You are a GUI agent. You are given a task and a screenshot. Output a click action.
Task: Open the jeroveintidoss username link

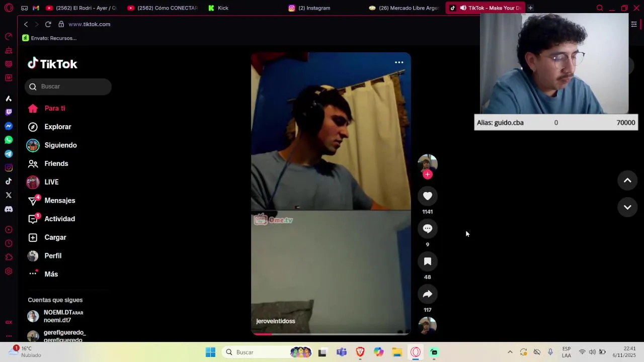coord(276,321)
